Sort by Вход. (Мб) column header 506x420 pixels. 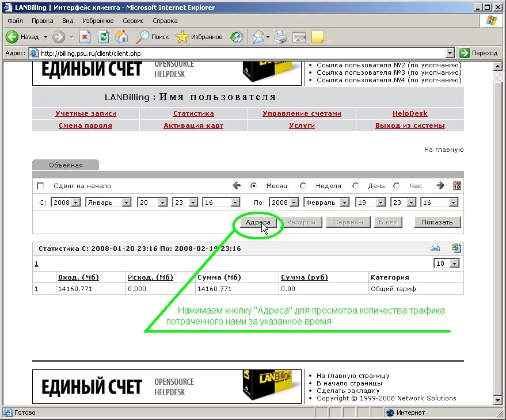pos(78,277)
